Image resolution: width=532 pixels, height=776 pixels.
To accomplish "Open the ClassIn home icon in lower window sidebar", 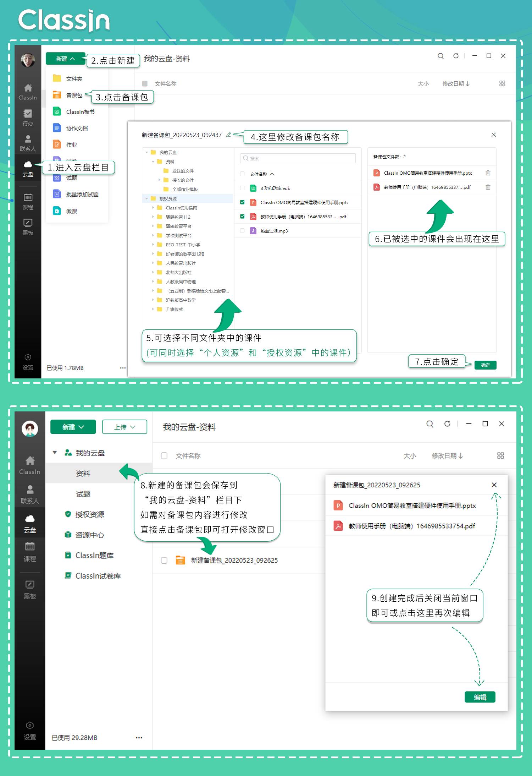I will 30,465.
